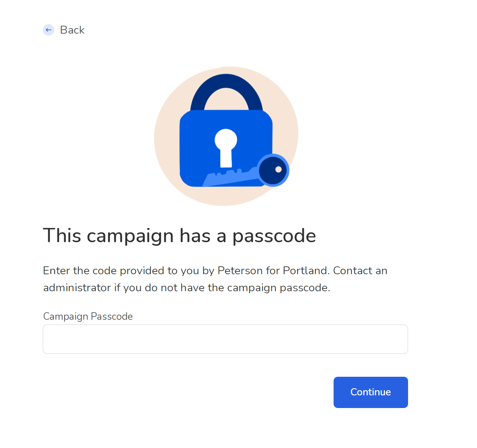This screenshot has height=448, width=477.
Task: Click the dark blue padlock shackle
Action: (x=226, y=92)
